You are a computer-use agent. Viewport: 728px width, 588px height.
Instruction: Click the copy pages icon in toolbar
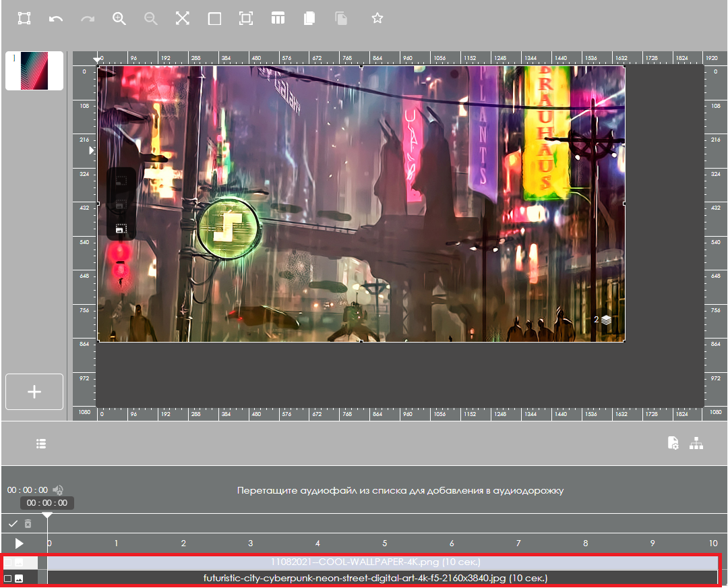click(x=309, y=19)
